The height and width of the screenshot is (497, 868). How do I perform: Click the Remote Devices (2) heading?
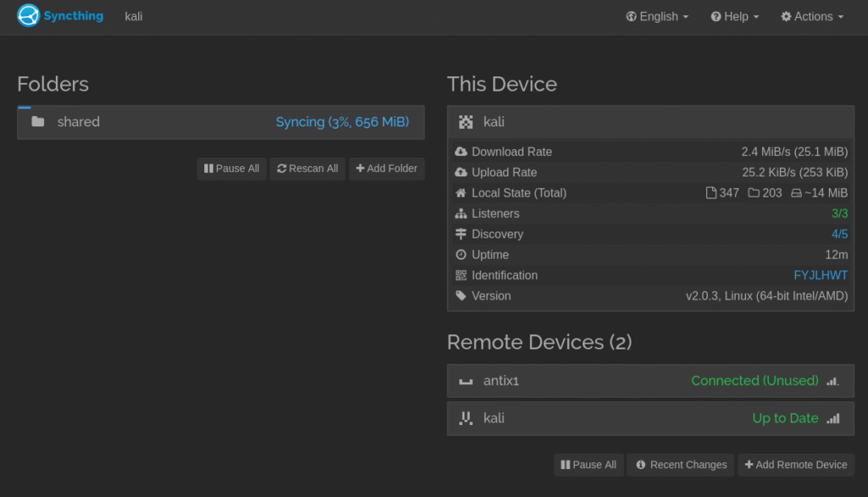[x=539, y=343]
